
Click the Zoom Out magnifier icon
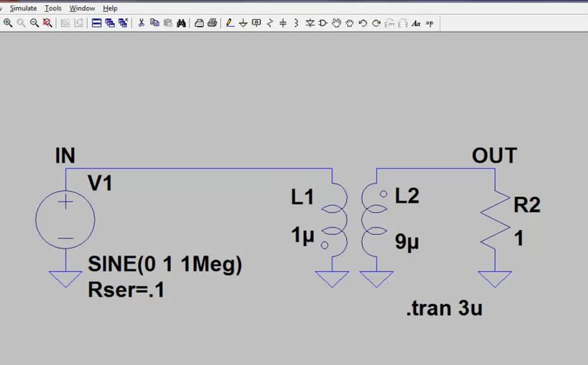34,23
